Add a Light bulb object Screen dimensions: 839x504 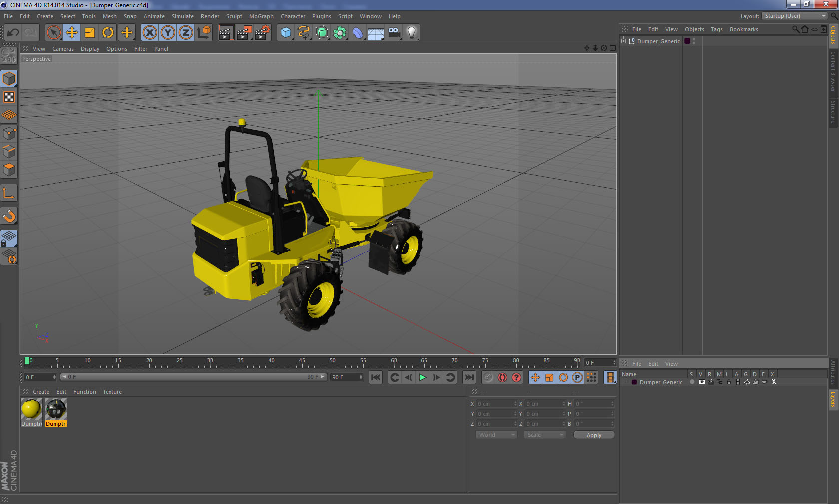point(411,33)
